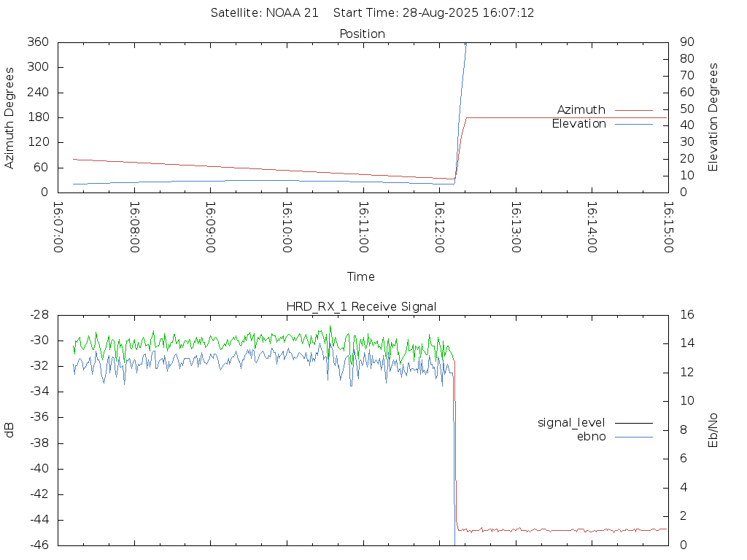Viewport: 747px width, 560px height.
Task: Click the Azimuth legend entry
Action: point(581,110)
